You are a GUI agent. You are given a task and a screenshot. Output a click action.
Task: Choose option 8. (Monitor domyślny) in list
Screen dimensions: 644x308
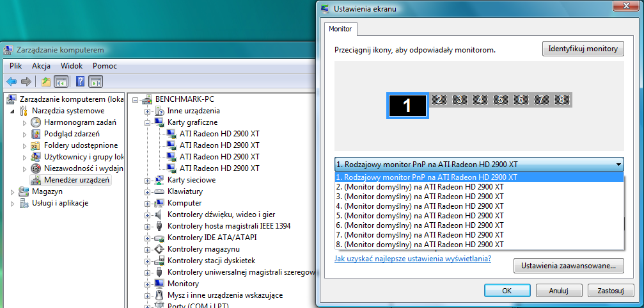point(479,245)
